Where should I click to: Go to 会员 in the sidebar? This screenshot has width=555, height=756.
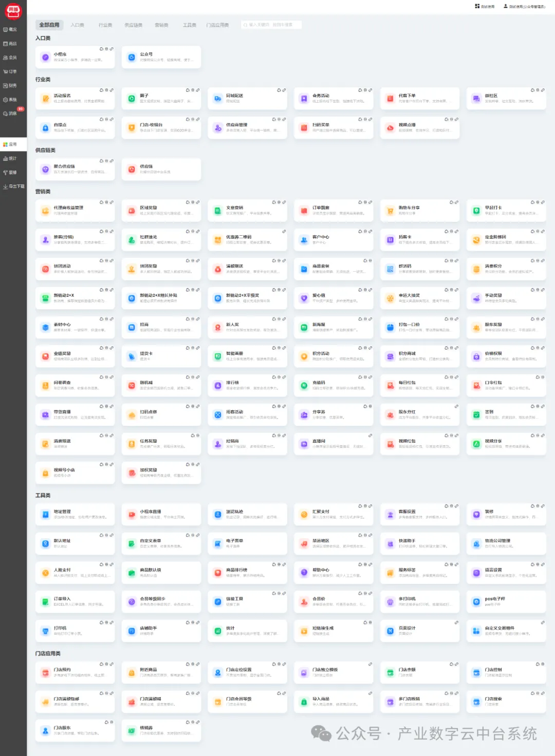click(x=10, y=58)
